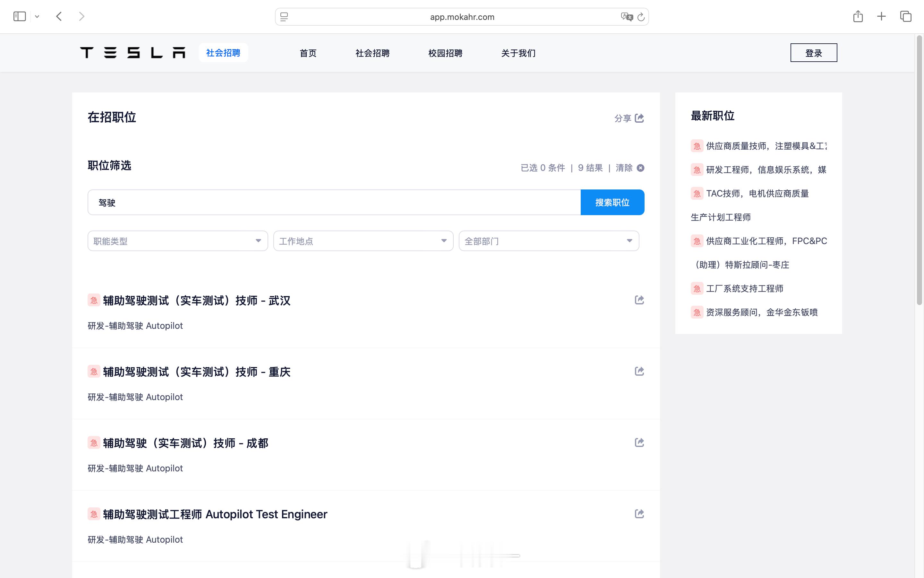Open the Safari share icon
Screen dimensions: 924x578
coord(858,16)
